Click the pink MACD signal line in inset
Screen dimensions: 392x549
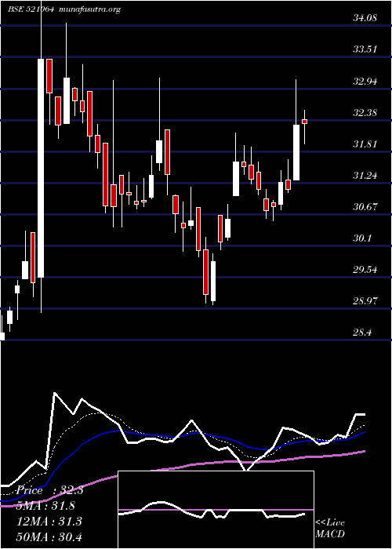216,510
